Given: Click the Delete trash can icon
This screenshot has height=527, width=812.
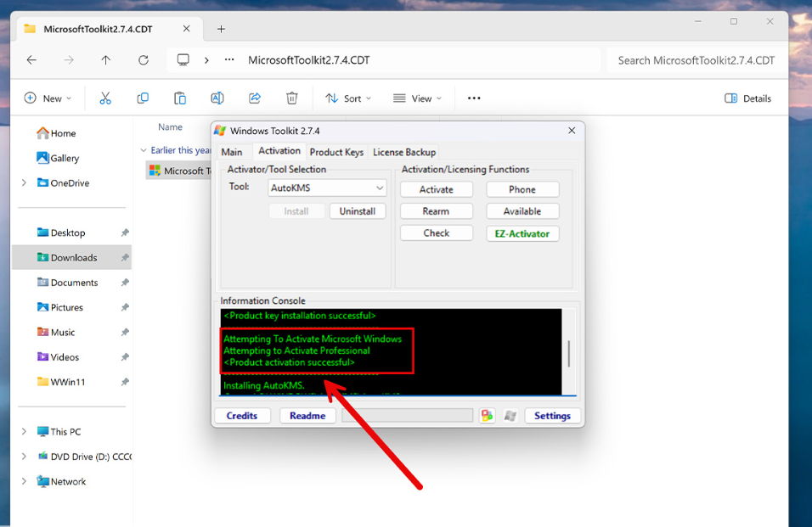Looking at the screenshot, I should point(292,98).
